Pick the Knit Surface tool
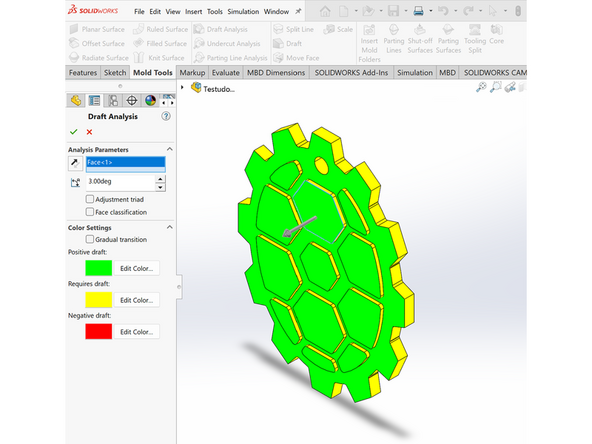Viewport: 592px width, 444px height. (x=159, y=58)
